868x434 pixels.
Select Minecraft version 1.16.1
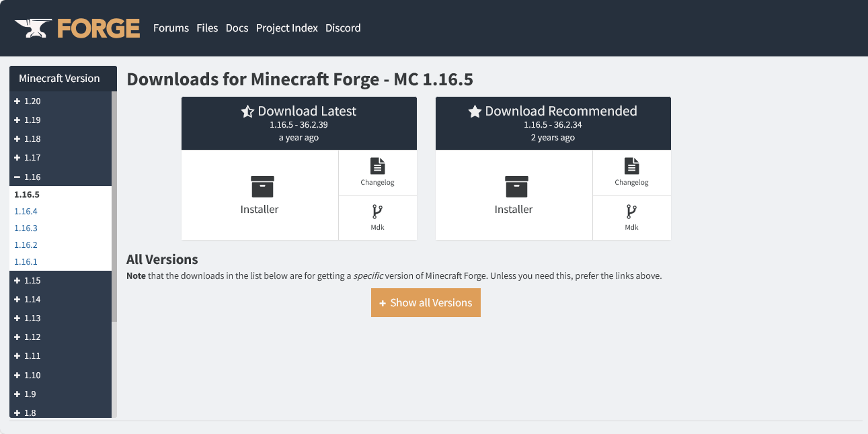(x=26, y=262)
